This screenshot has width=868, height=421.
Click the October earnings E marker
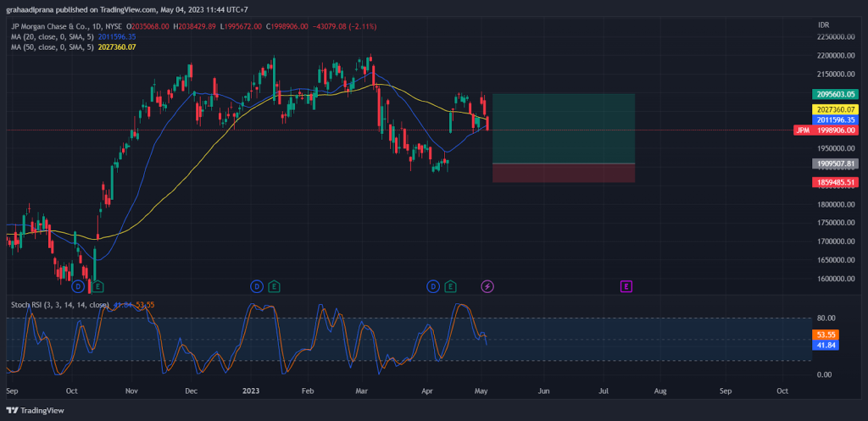pyautogui.click(x=97, y=286)
